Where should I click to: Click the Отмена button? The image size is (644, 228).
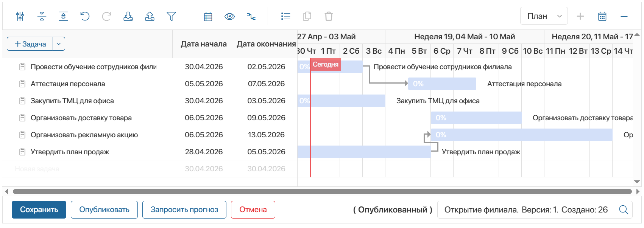253,209
